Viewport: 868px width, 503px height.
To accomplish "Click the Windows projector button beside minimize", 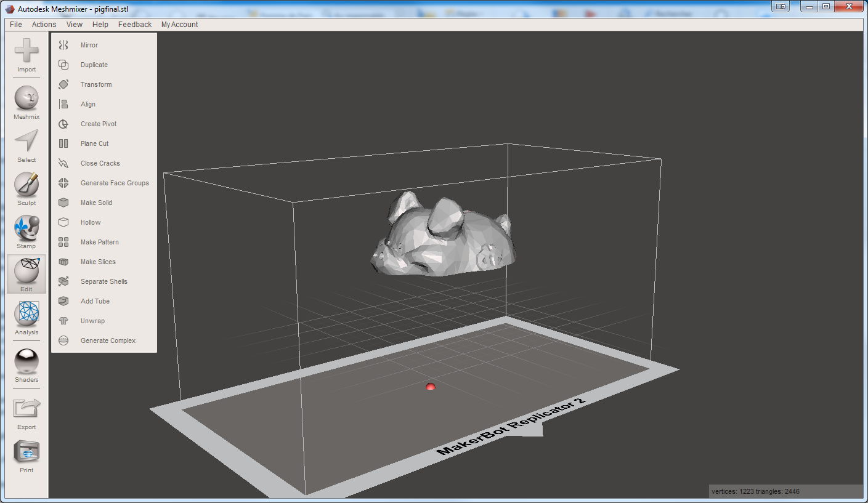I will pyautogui.click(x=781, y=6).
